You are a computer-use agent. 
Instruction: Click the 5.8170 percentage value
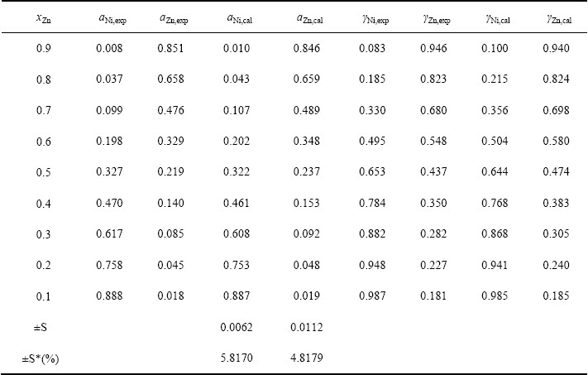point(237,358)
